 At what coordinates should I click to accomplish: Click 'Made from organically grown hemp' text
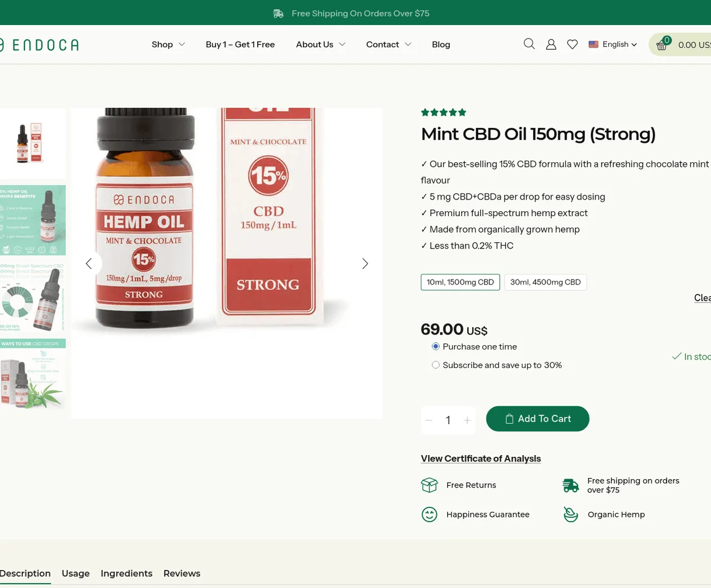click(504, 230)
